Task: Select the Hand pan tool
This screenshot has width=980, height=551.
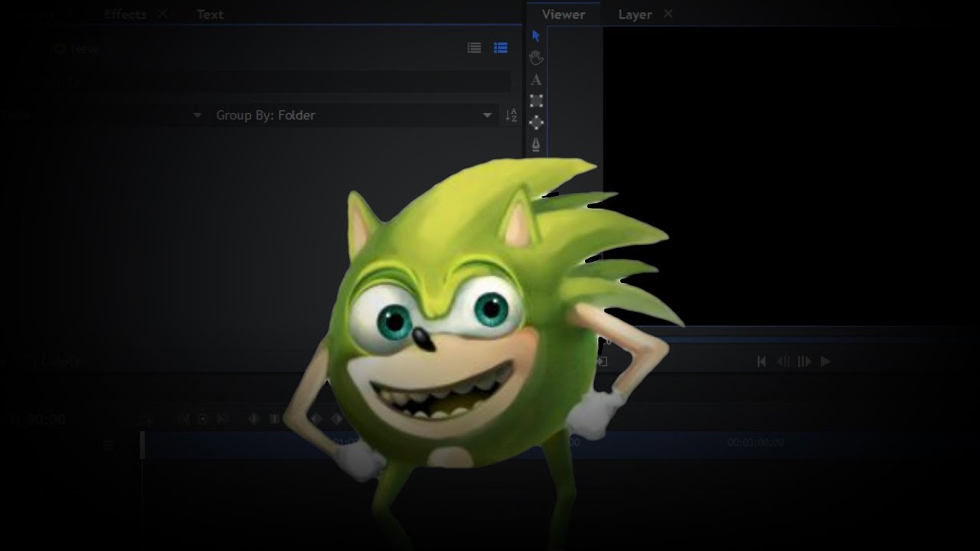Action: (536, 57)
